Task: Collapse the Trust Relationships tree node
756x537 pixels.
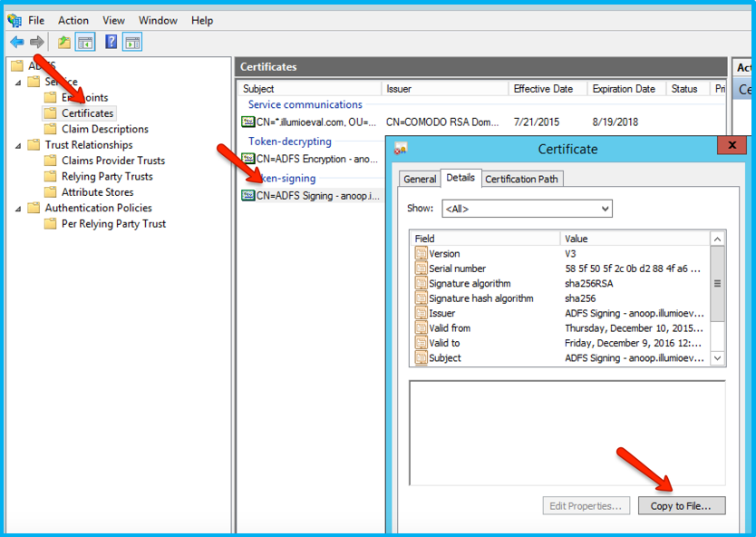Action: coord(18,145)
